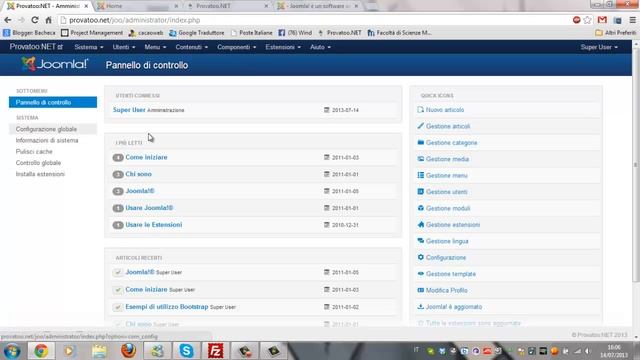
Task: Reload the page with browser refresh icon
Action: click(35, 20)
